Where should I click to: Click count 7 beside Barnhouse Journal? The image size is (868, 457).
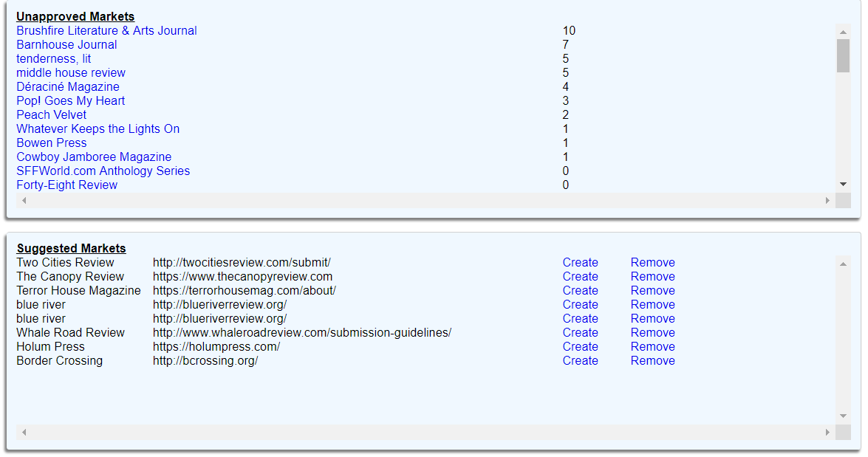(x=566, y=45)
